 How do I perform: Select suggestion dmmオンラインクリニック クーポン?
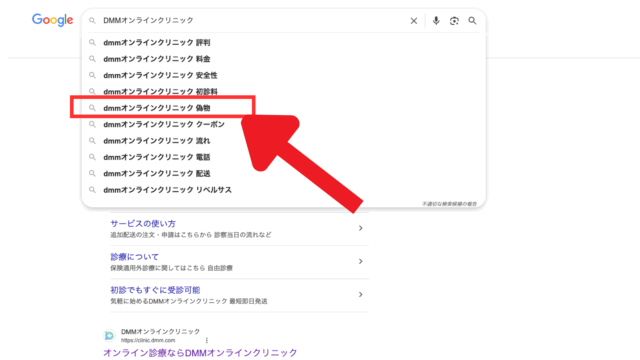[x=284, y=124]
